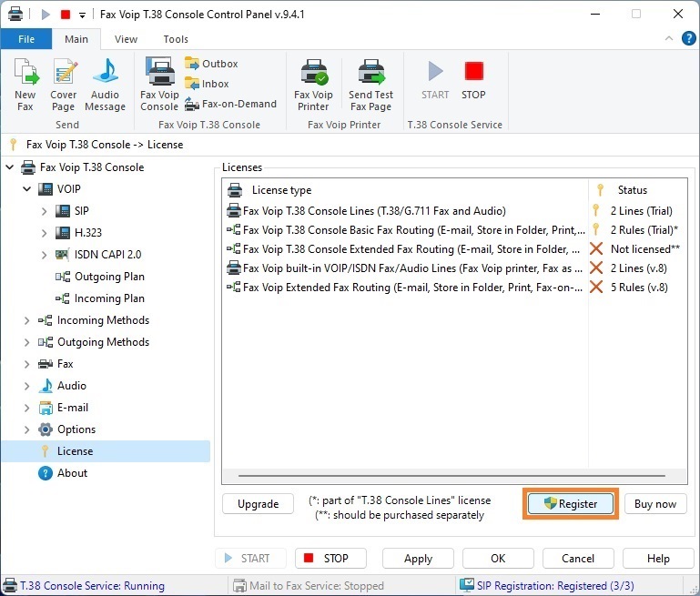This screenshot has height=596, width=700.
Task: Click the Upgrade button
Action: pos(258,504)
